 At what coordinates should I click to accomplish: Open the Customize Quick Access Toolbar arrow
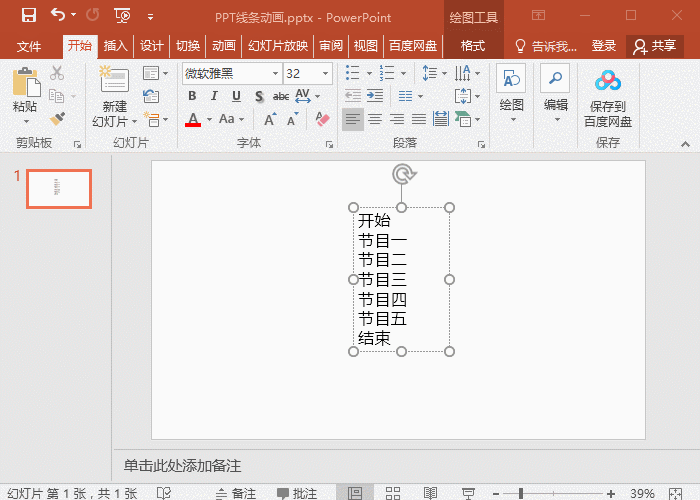(150, 17)
